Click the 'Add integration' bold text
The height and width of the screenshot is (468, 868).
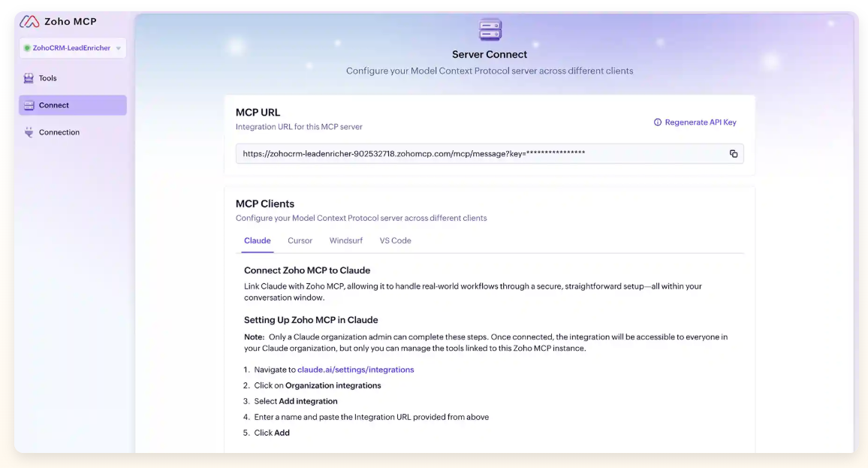tap(309, 402)
